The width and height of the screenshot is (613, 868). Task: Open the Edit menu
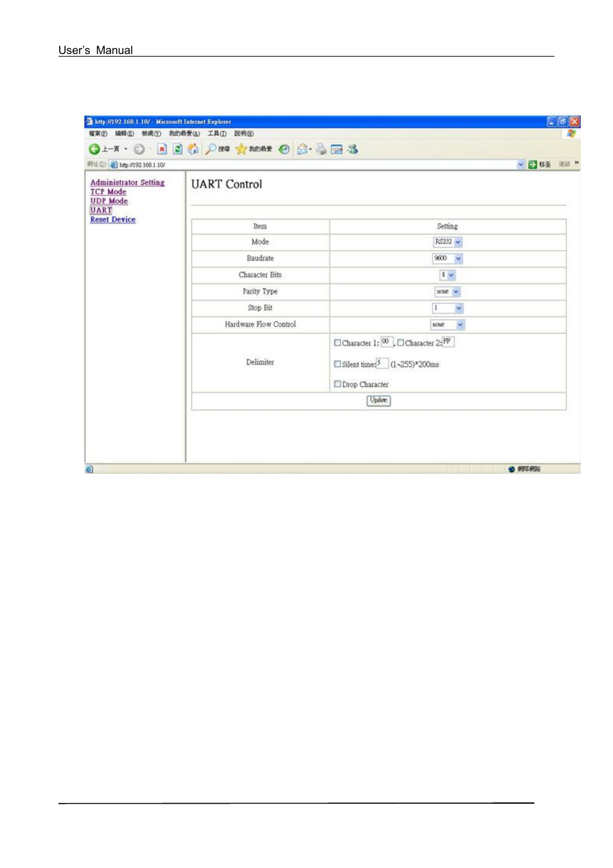click(125, 134)
